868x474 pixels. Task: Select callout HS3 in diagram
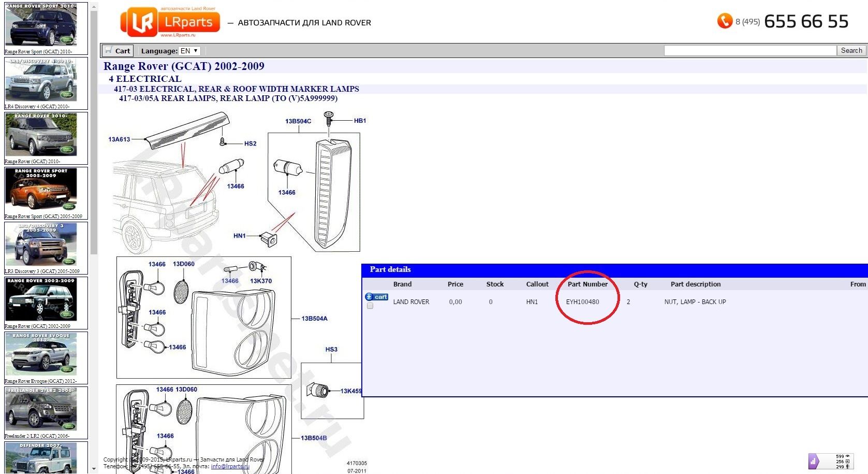331,350
